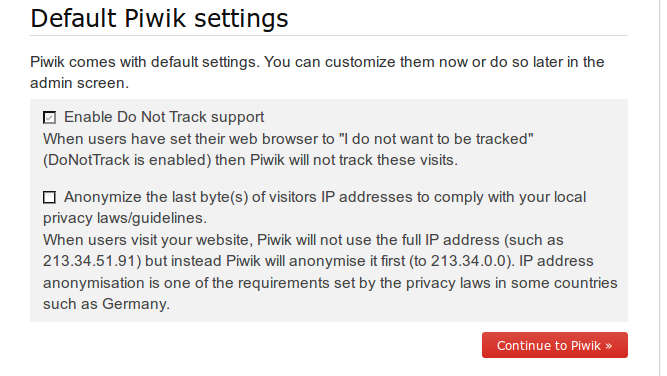The image size is (667, 376).
Task: Click the intro paragraph about default settings
Action: coord(317,72)
